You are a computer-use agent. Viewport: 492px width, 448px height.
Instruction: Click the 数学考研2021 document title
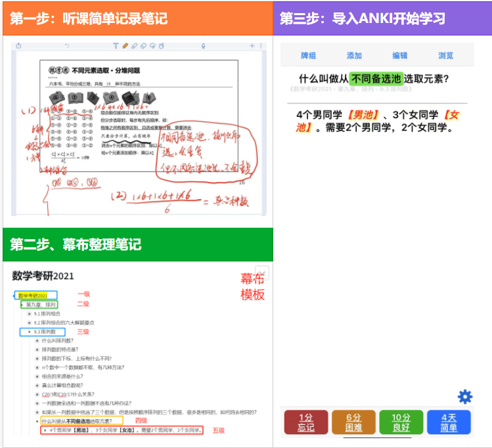pyautogui.click(x=43, y=276)
